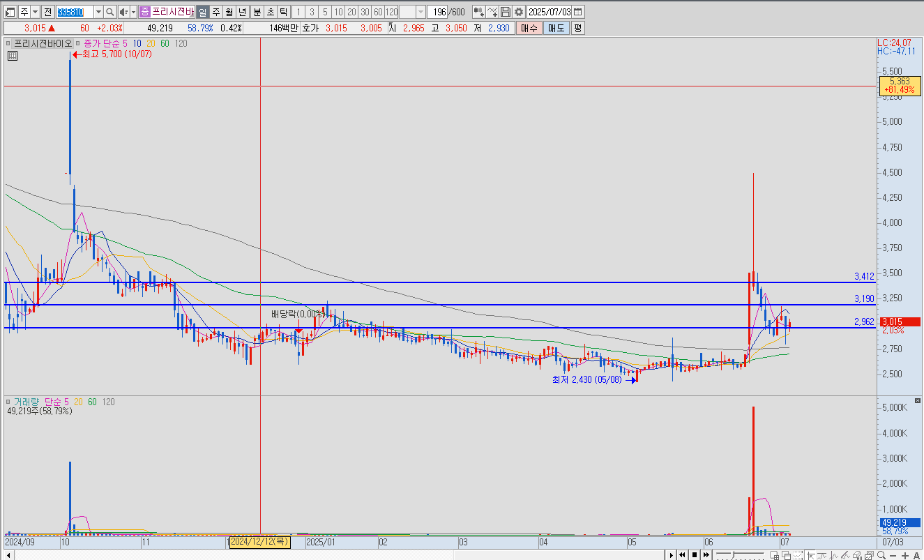Click the overlapping windows icon
The image size is (924, 560).
[x=787, y=554]
